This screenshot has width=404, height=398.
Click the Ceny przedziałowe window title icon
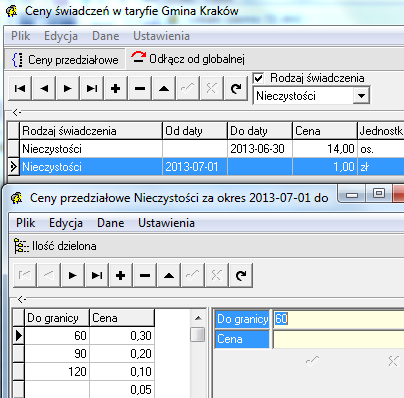click(x=17, y=198)
